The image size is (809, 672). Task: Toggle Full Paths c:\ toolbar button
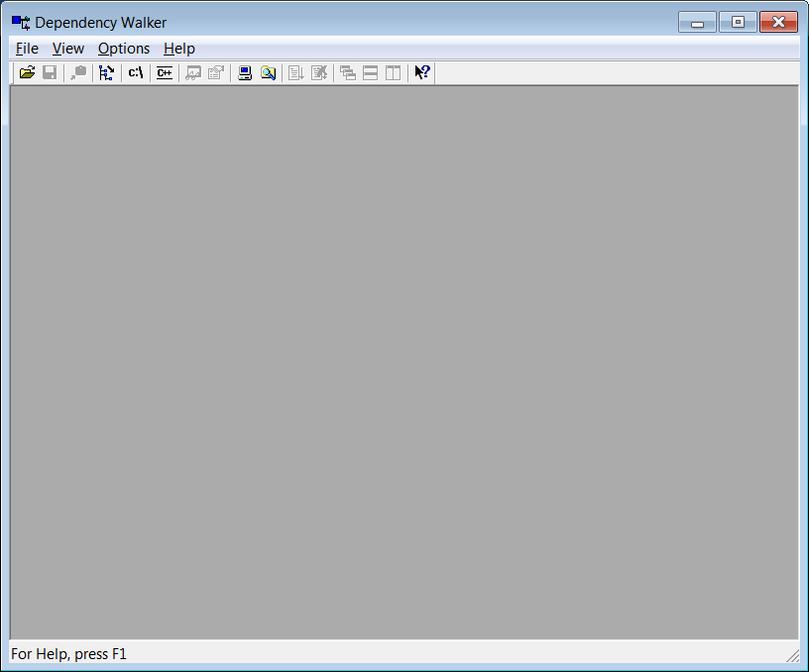136,72
